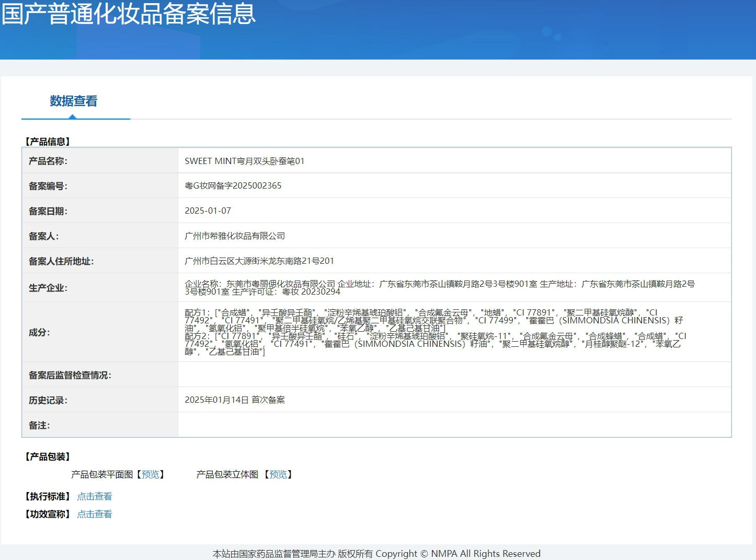
Task: Click the address 广州市白云区大源街米龙东南路21号201
Action: click(x=259, y=261)
